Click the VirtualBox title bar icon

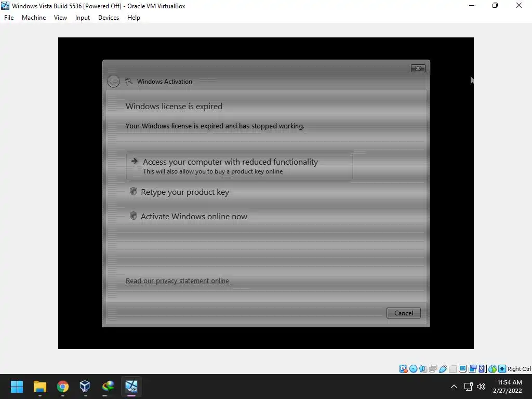[x=5, y=6]
